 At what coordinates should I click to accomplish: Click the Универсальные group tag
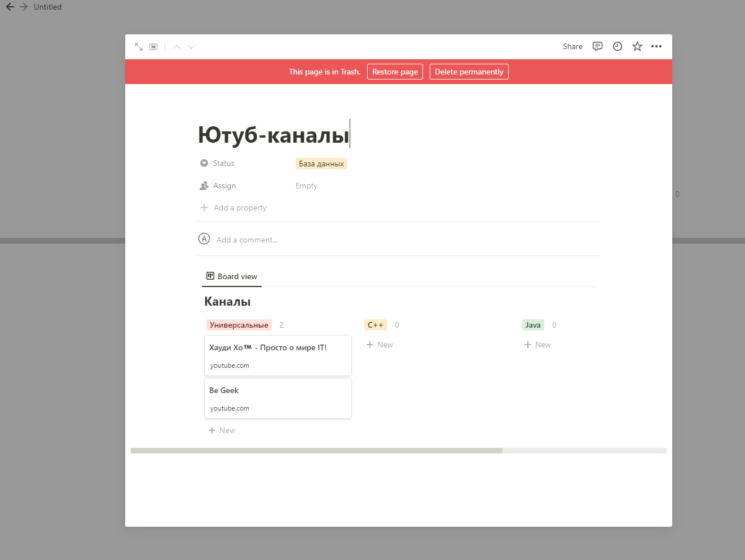239,325
